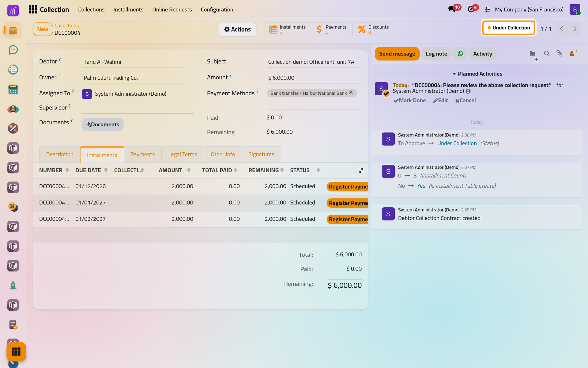Click the Under Collection status button
The height and width of the screenshot is (368, 588).
click(509, 28)
